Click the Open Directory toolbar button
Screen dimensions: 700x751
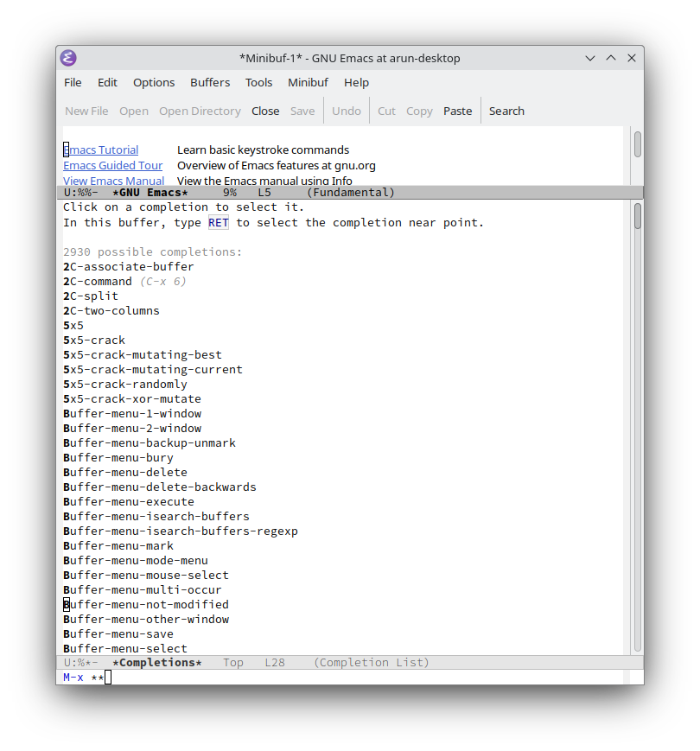[x=200, y=111]
